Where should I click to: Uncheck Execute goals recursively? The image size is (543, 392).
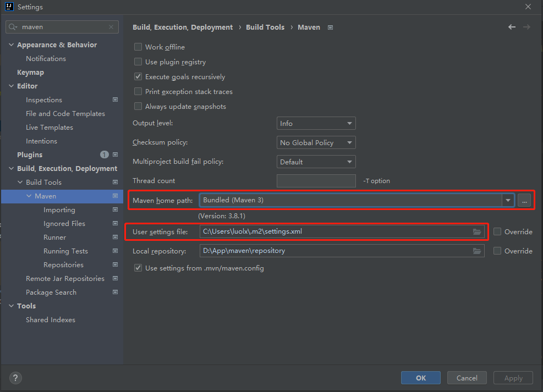click(x=138, y=77)
